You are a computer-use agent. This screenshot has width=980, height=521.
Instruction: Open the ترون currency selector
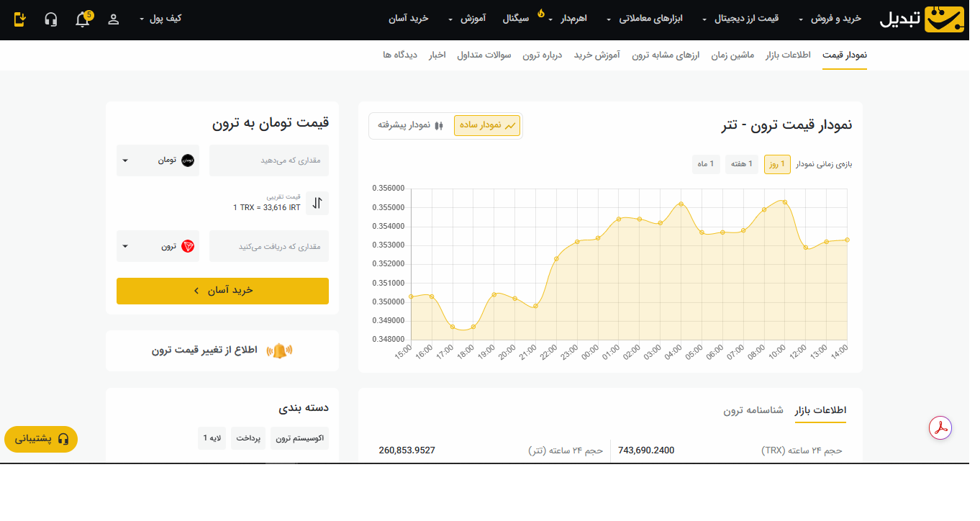(x=158, y=245)
